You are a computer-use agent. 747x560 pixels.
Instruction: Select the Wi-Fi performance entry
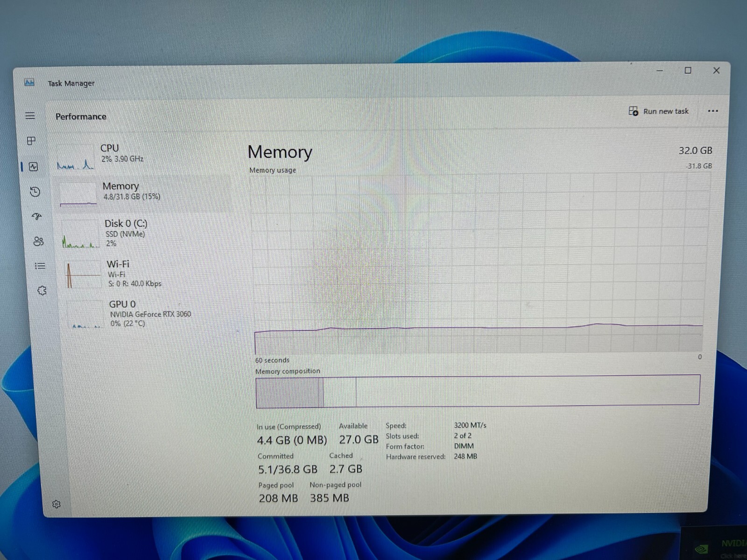click(148, 273)
